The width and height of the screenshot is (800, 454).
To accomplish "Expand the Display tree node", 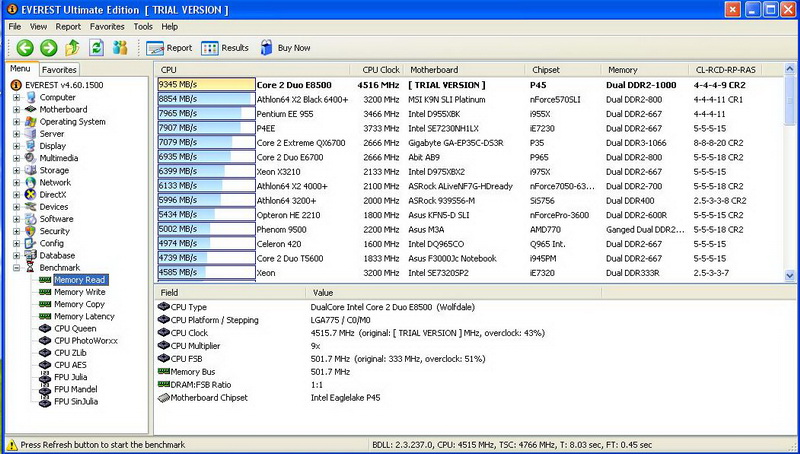I will pyautogui.click(x=16, y=146).
